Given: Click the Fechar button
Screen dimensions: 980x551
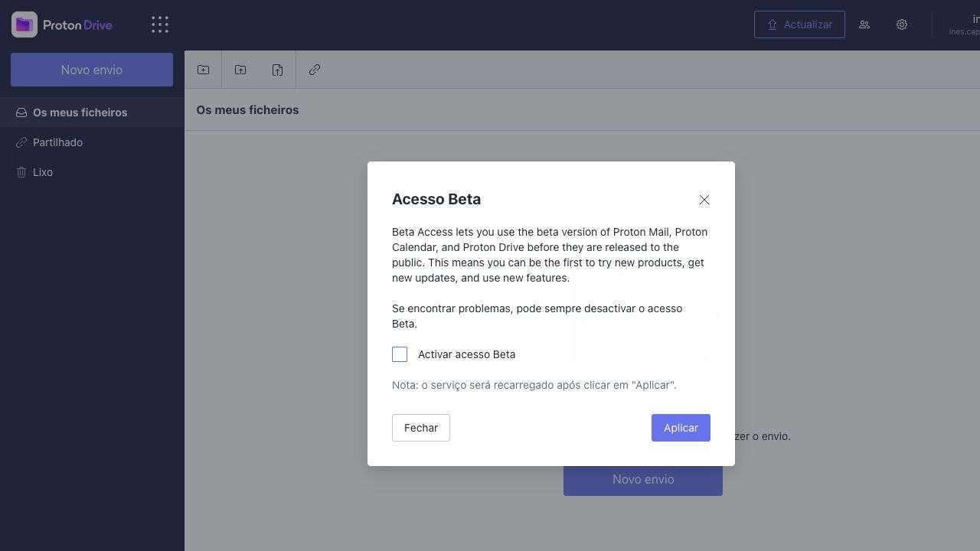Looking at the screenshot, I should [x=421, y=428].
